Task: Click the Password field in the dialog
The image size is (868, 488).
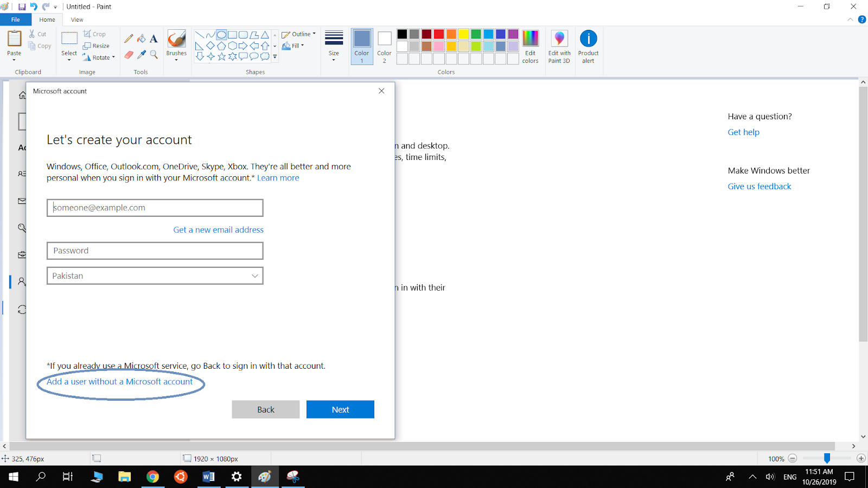Action: click(155, 251)
